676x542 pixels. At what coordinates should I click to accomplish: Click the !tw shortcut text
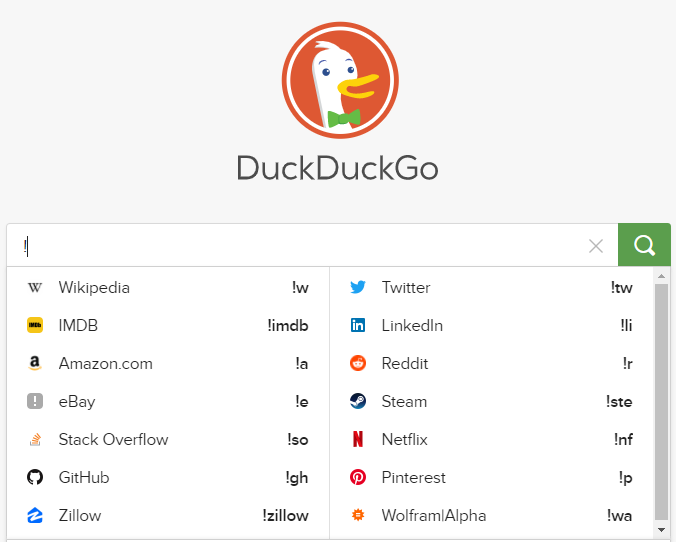click(x=621, y=288)
